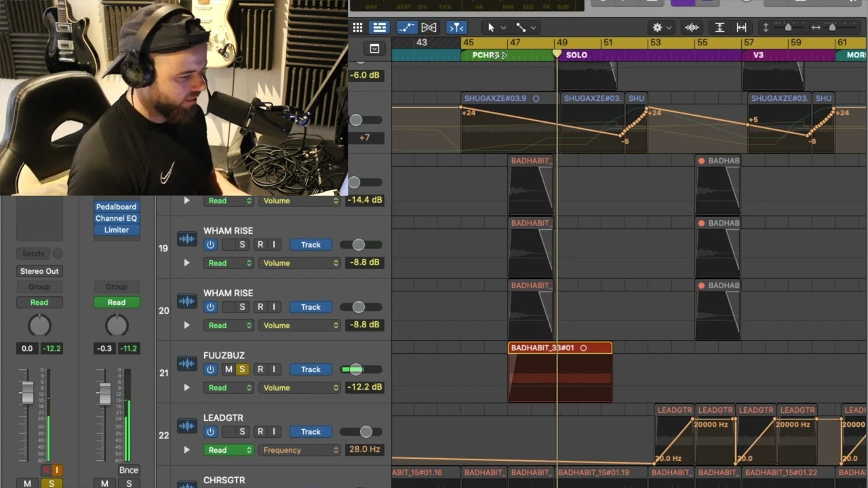Open the Pedalboard plugin slot
Viewport: 868px width, 488px height.
click(116, 207)
